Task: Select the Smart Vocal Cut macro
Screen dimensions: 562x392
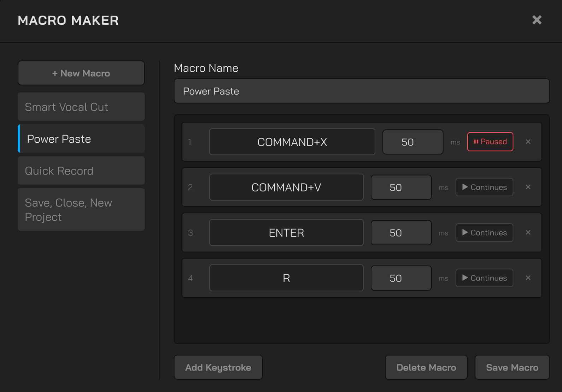Action: [x=81, y=107]
